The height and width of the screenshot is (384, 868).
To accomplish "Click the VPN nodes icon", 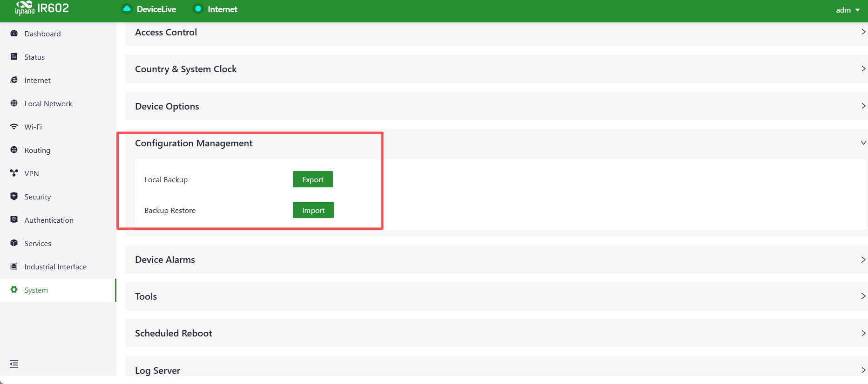I will coord(14,173).
